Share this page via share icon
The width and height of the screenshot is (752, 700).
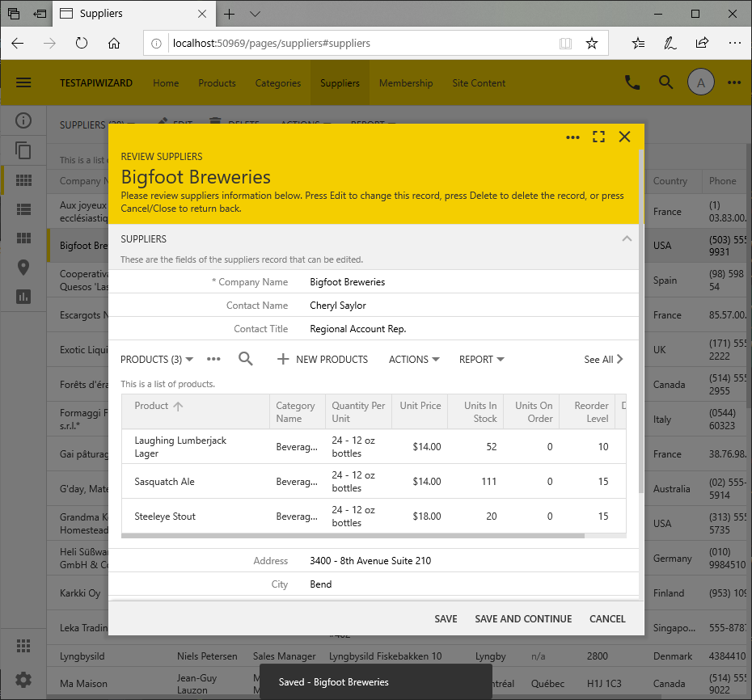pos(702,43)
